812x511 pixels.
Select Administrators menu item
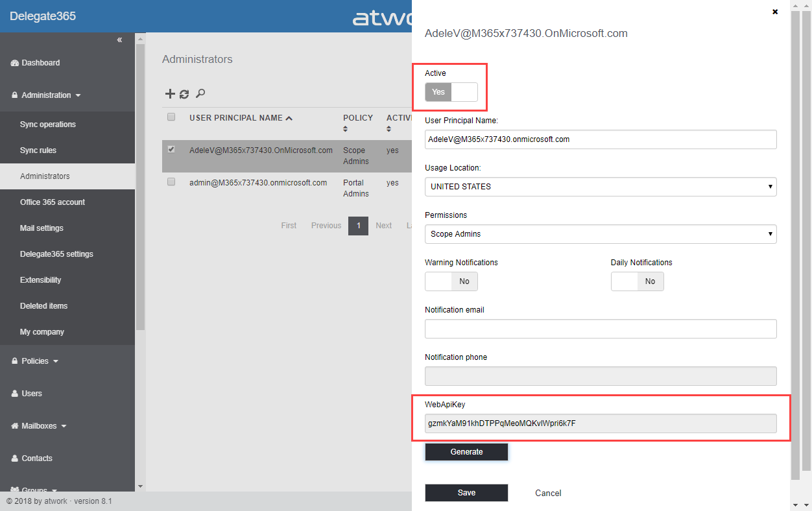point(67,176)
